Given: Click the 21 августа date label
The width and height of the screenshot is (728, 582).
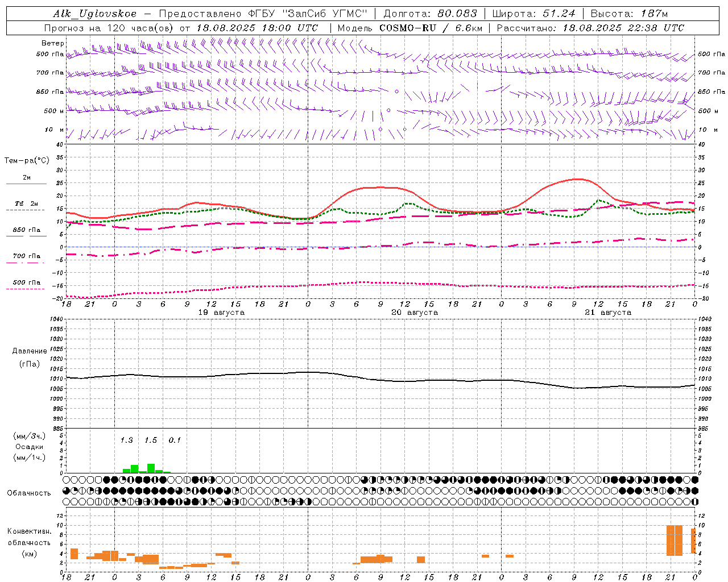Looking at the screenshot, I should pyautogui.click(x=608, y=313).
